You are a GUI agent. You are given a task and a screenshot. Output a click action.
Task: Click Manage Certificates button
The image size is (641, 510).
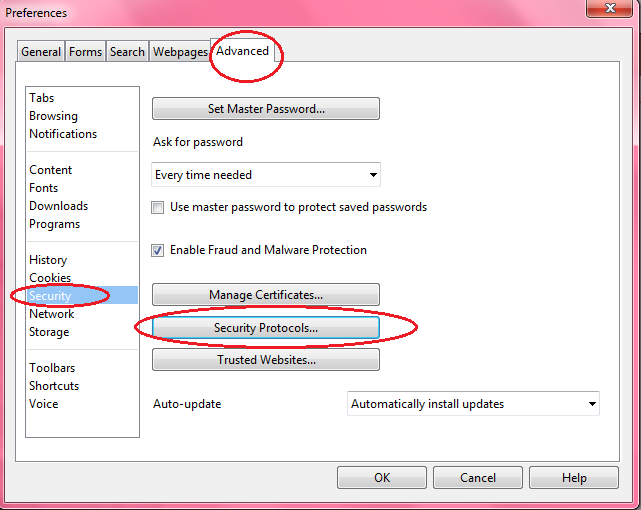(x=266, y=295)
